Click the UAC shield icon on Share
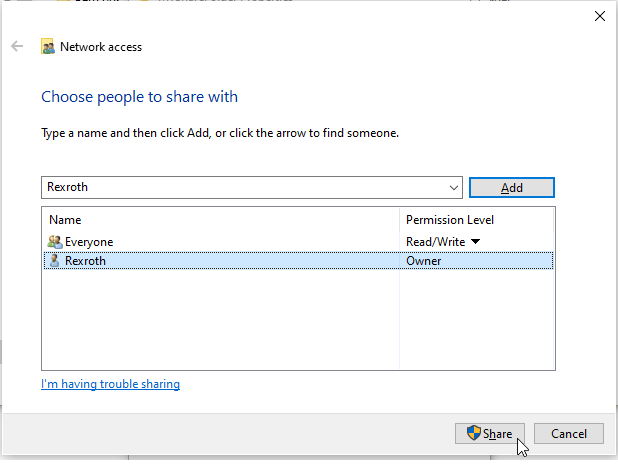This screenshot has height=475, width=618. (x=473, y=434)
